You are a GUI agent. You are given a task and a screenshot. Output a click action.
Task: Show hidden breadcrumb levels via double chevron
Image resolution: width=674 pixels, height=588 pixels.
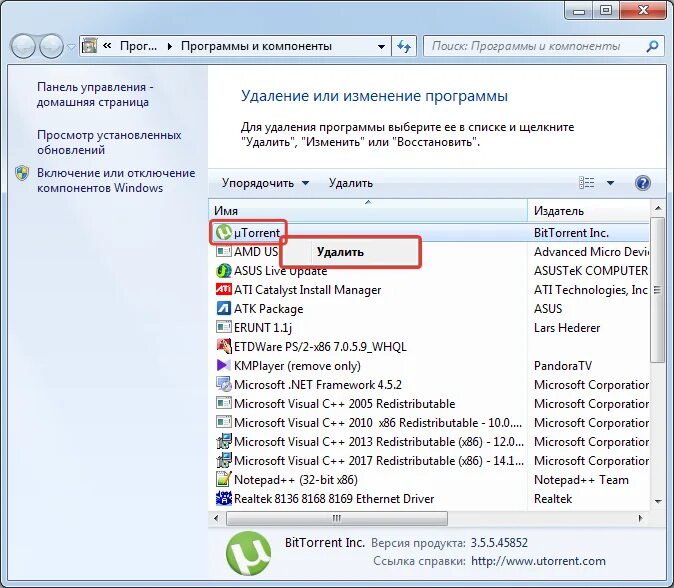(x=107, y=45)
